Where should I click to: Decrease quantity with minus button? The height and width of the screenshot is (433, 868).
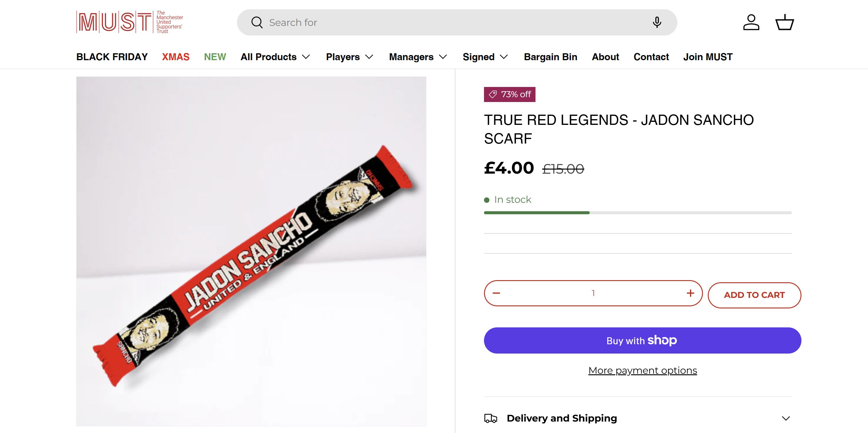click(496, 293)
